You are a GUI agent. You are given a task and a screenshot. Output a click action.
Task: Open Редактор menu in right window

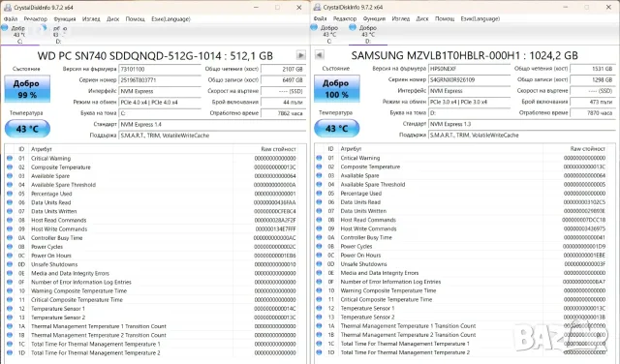tap(345, 18)
